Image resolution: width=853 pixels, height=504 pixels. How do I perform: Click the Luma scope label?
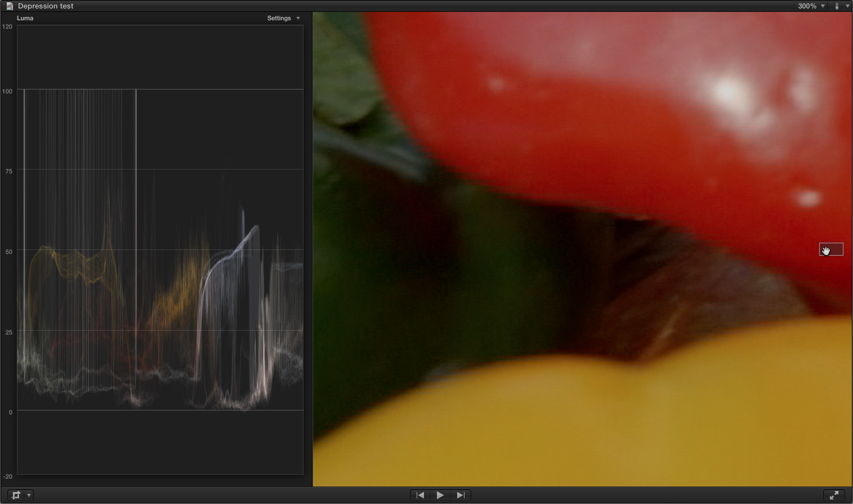click(x=25, y=18)
